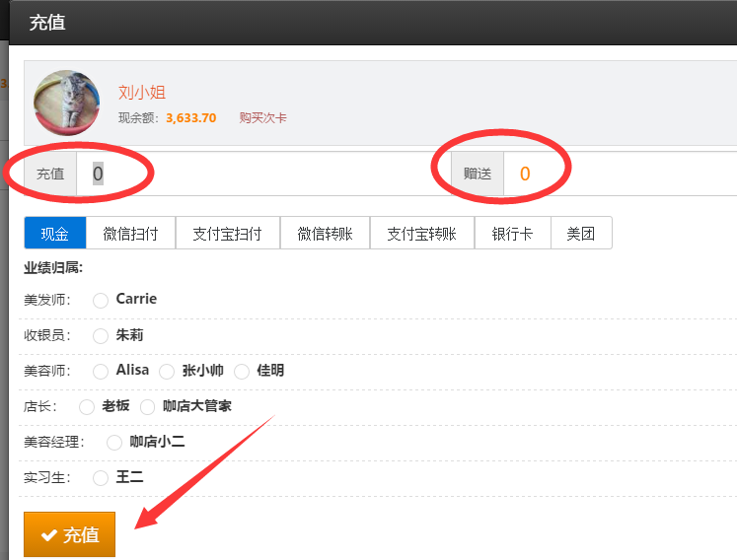Click the 赠送 amount input field

pos(621,174)
